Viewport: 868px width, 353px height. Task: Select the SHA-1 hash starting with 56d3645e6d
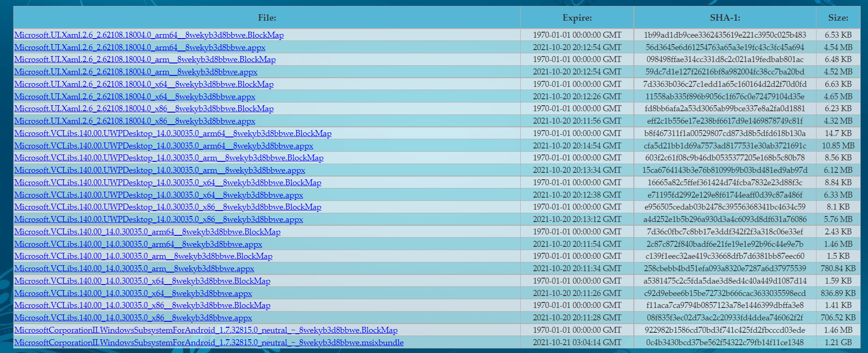(725, 47)
